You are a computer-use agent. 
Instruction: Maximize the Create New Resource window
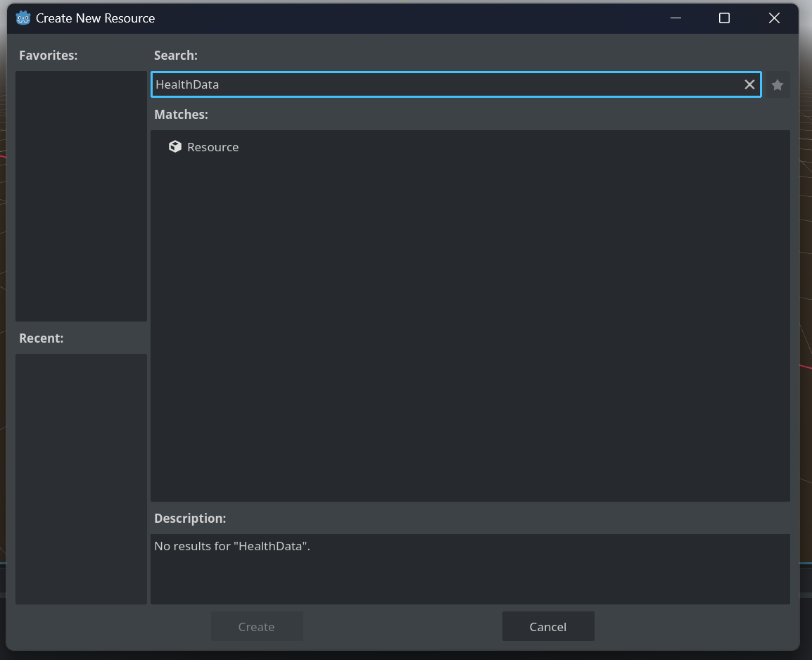pyautogui.click(x=725, y=18)
